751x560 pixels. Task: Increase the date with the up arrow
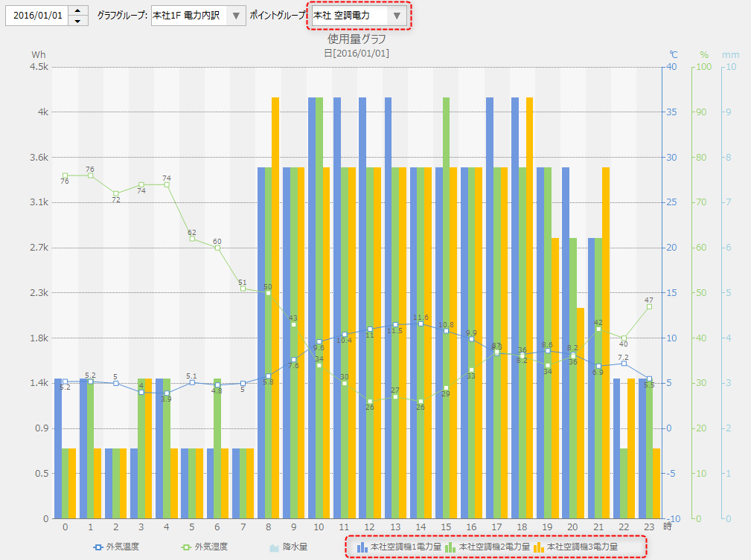(x=78, y=10)
